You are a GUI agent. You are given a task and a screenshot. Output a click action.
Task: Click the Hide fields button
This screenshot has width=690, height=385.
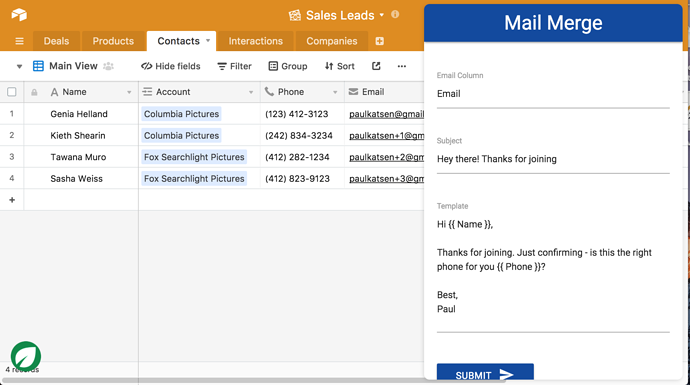pos(171,66)
